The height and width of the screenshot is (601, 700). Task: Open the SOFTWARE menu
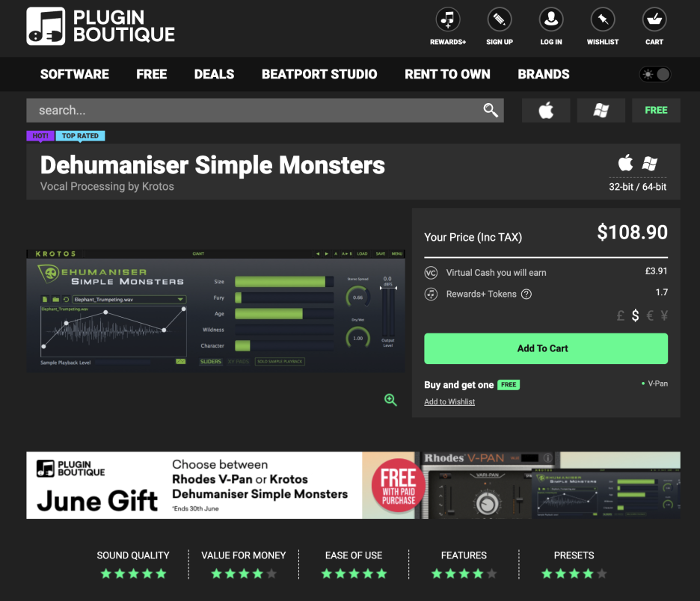tap(75, 74)
